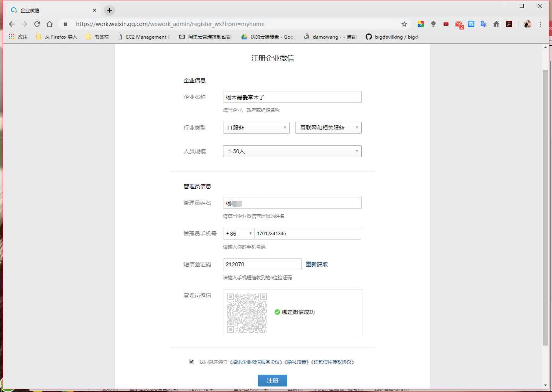Screen dimensions: 552x392
Task: Click the address bar URL
Action: 170,24
